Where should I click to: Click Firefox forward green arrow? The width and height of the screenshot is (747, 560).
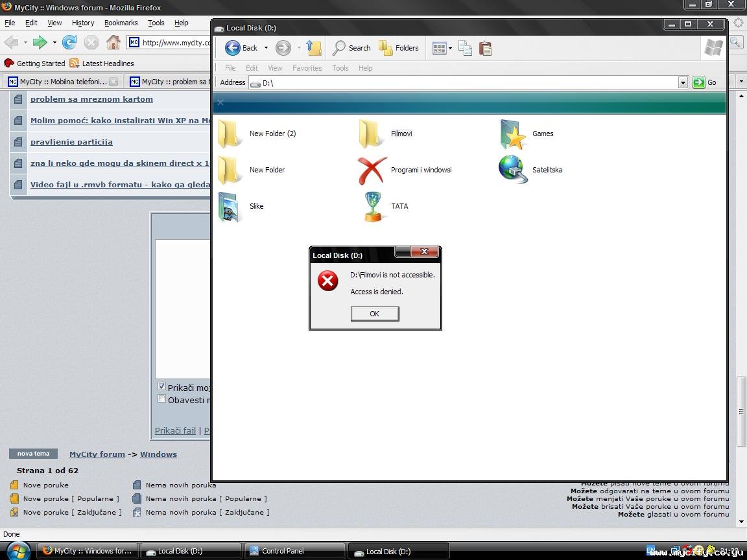(40, 42)
